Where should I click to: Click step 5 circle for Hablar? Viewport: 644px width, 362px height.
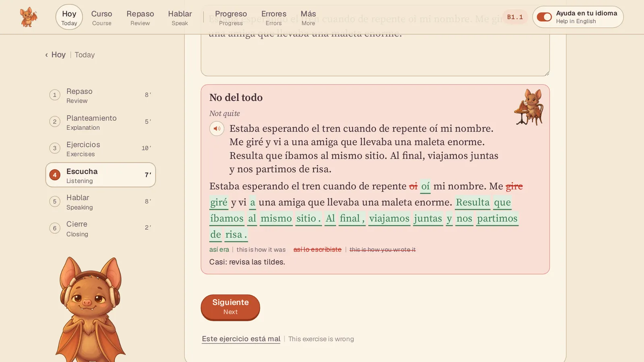pos(55,202)
